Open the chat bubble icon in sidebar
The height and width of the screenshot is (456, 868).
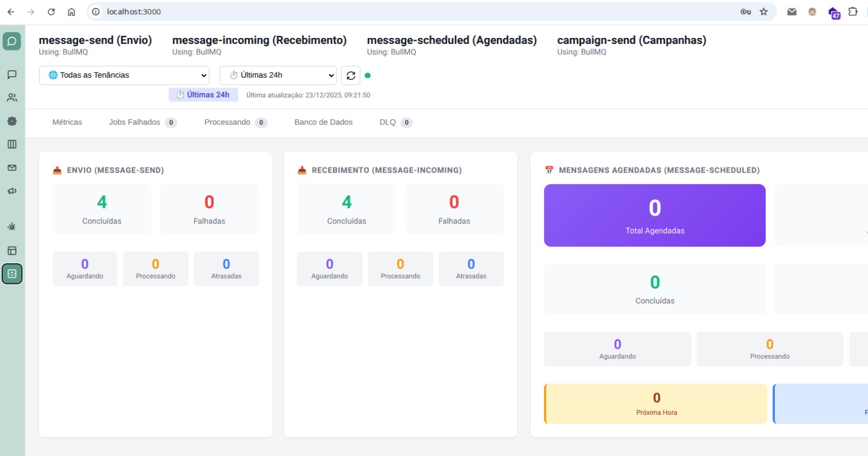(12, 74)
